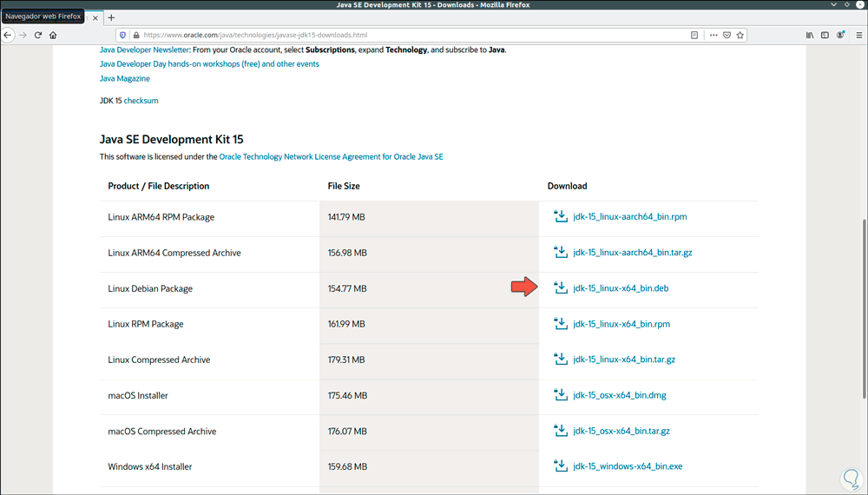Reload the current page
The width and height of the screenshot is (868, 495).
(38, 35)
